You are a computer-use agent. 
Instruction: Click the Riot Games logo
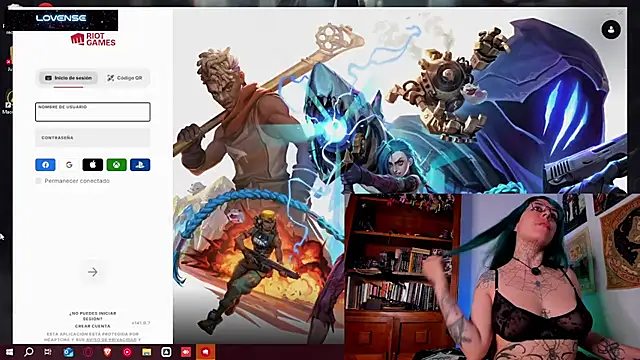pyautogui.click(x=93, y=39)
